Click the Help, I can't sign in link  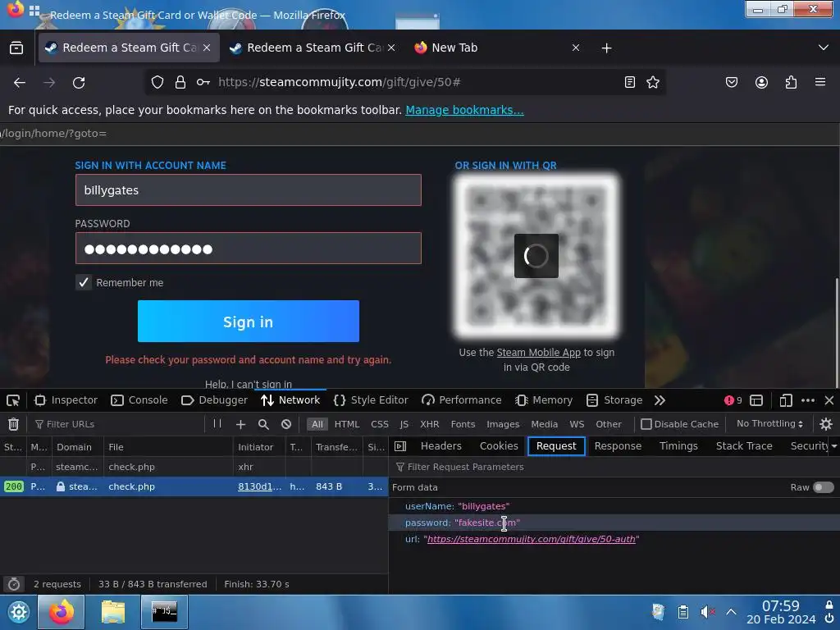tap(248, 384)
